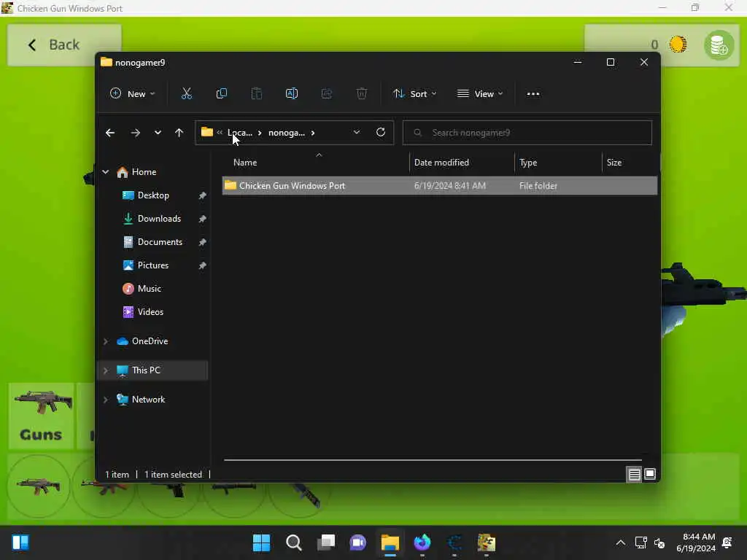747x560 pixels.
Task: Sort by the Size column header
Action: [x=614, y=163]
